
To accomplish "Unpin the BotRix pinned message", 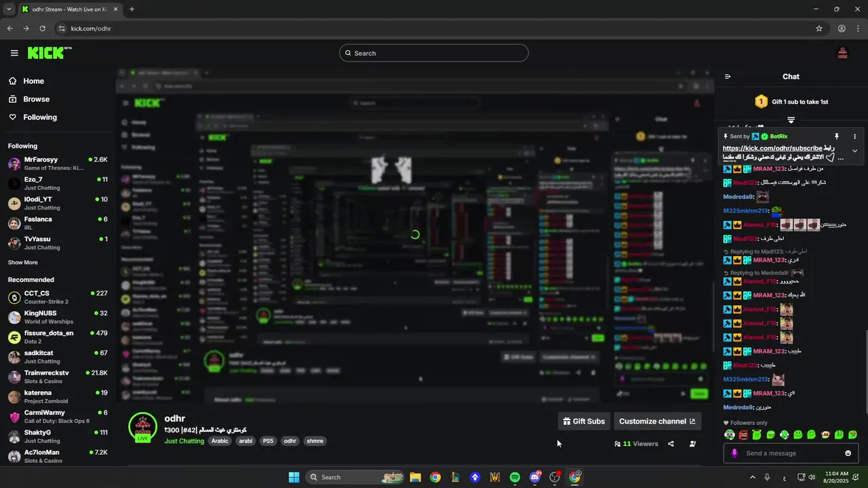I will (x=837, y=136).
